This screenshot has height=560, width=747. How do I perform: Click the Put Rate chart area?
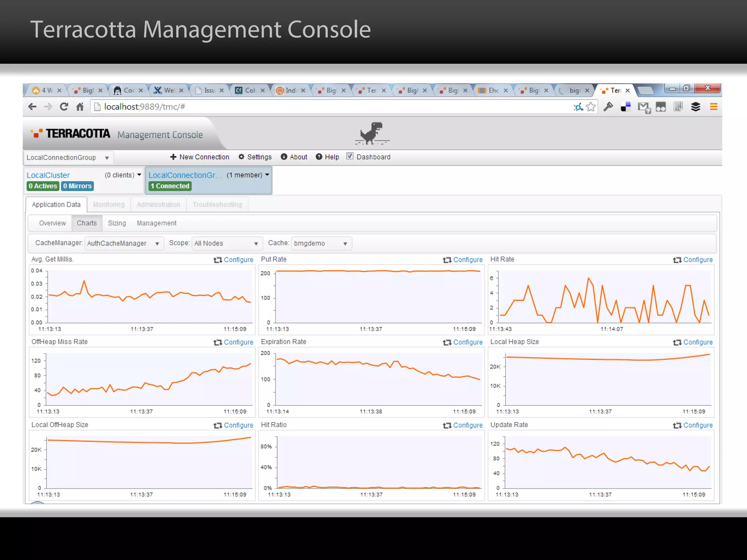tap(371, 299)
